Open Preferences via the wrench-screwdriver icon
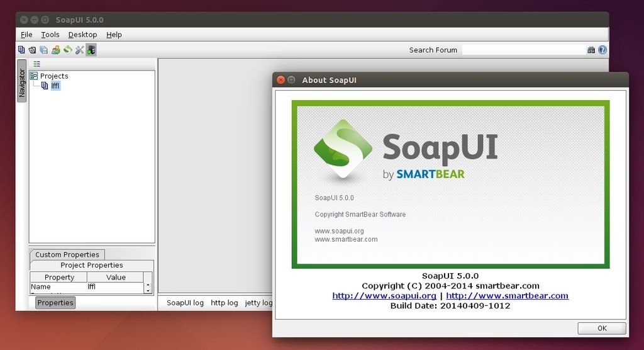Image resolution: width=644 pixels, height=350 pixels. (x=80, y=50)
